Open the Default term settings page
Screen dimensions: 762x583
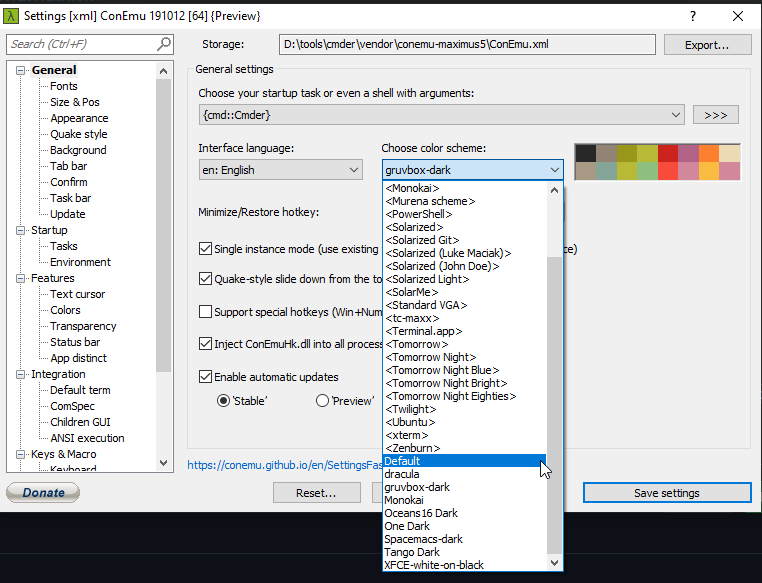[80, 391]
